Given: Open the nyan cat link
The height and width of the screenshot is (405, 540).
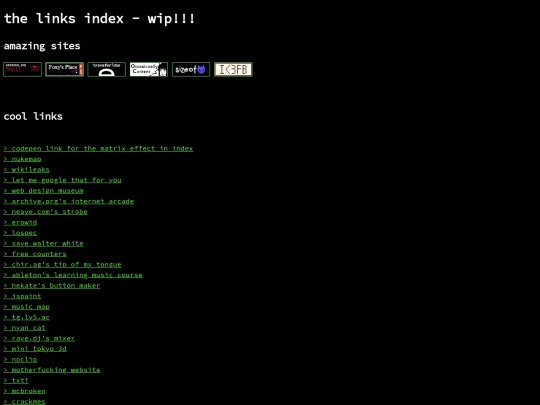Looking at the screenshot, I should 24,328.
